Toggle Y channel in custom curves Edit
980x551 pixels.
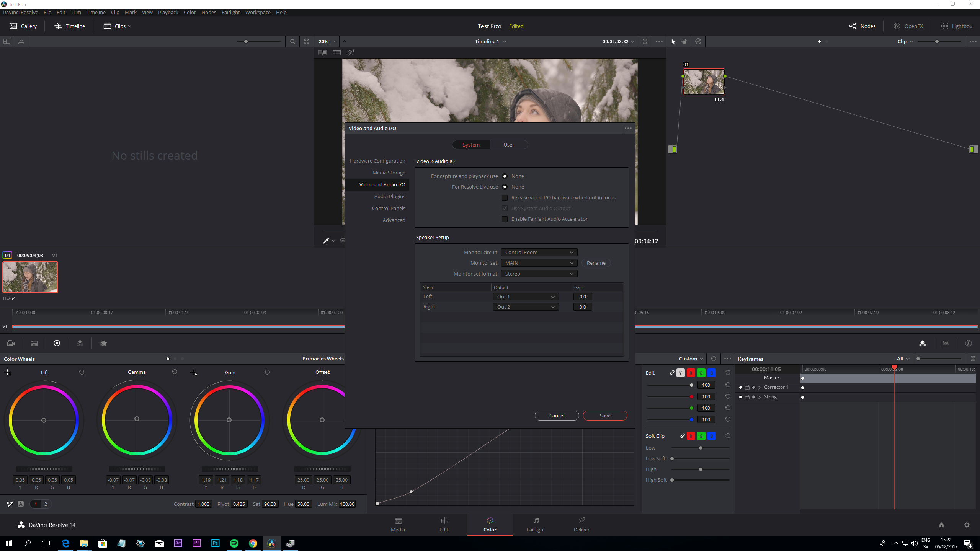680,373
